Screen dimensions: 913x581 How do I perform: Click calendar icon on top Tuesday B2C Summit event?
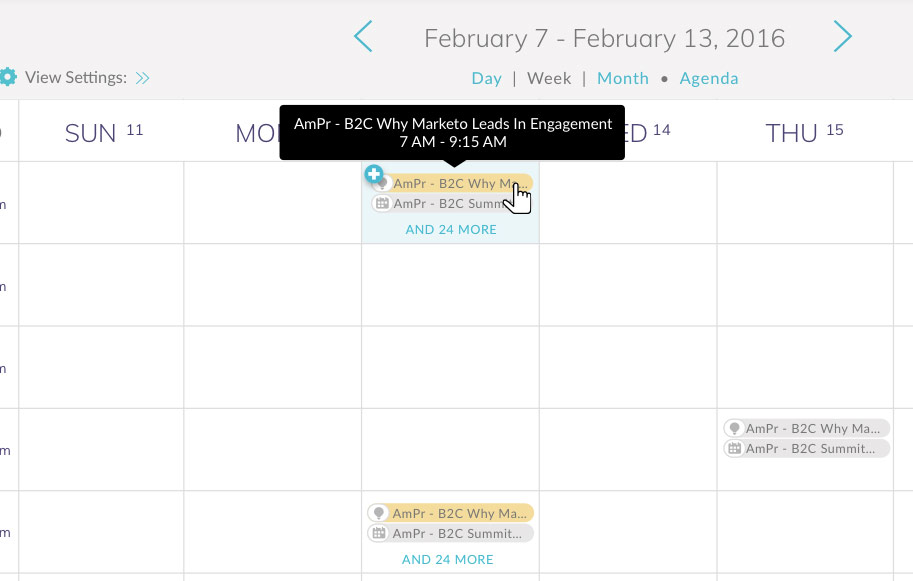381,204
